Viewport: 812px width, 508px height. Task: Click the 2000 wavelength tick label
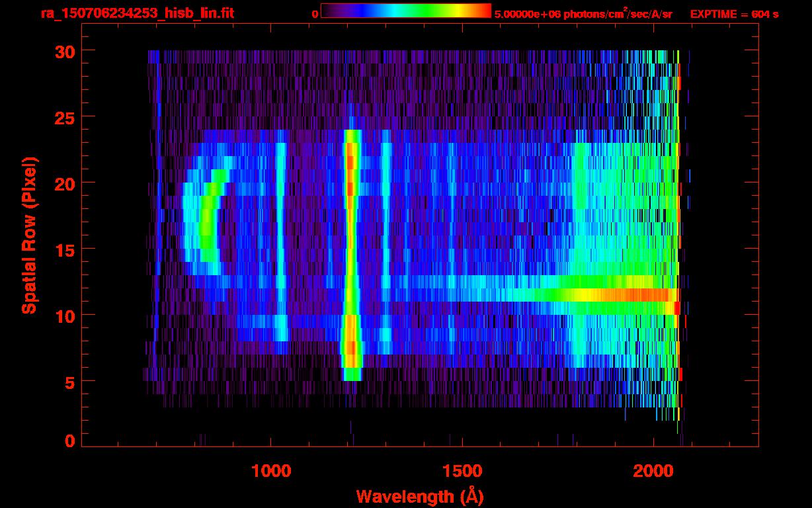(653, 471)
